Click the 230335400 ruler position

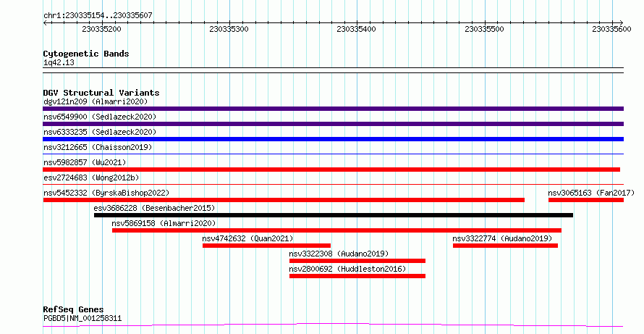[356, 29]
